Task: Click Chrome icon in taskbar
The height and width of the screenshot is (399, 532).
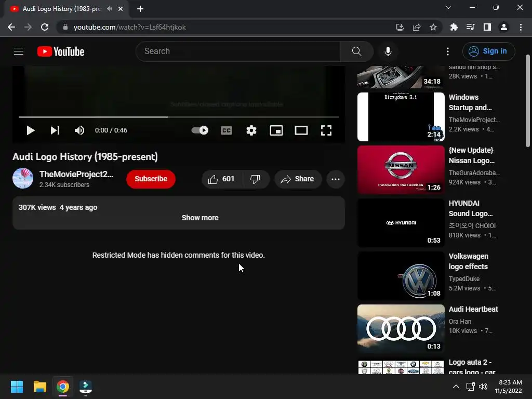Action: coord(63,387)
